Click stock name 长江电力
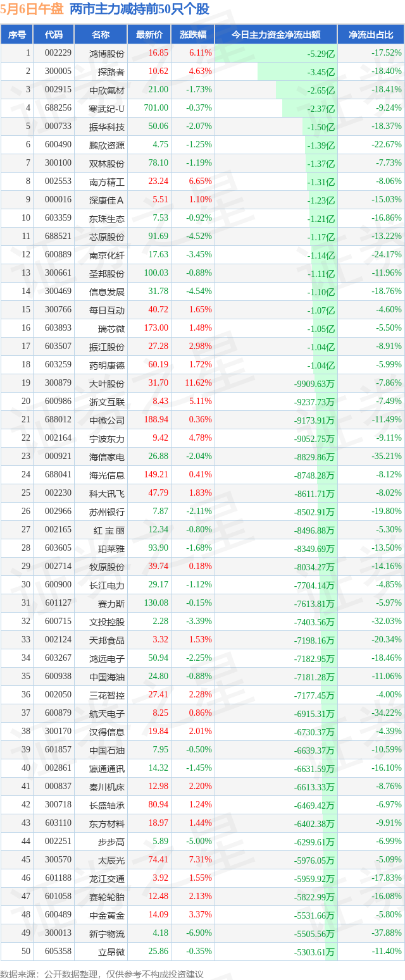The width and height of the screenshot is (405, 980). (107, 585)
